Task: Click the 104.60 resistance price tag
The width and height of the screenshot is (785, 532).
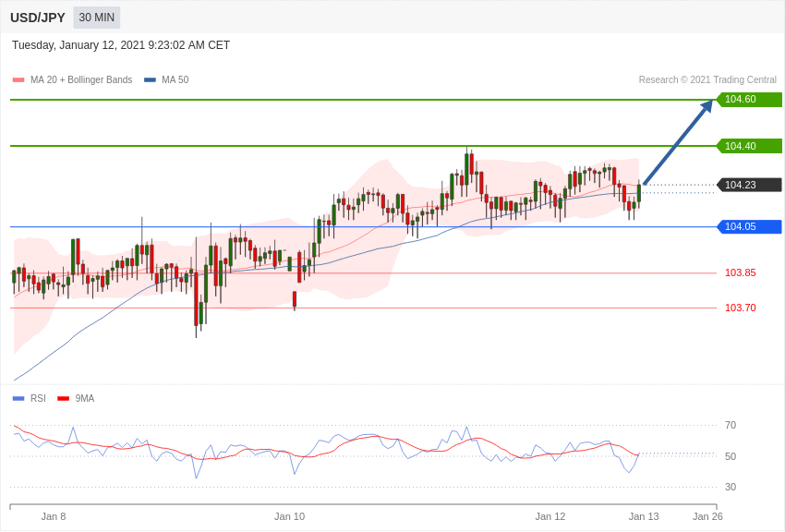Action: 749,99
